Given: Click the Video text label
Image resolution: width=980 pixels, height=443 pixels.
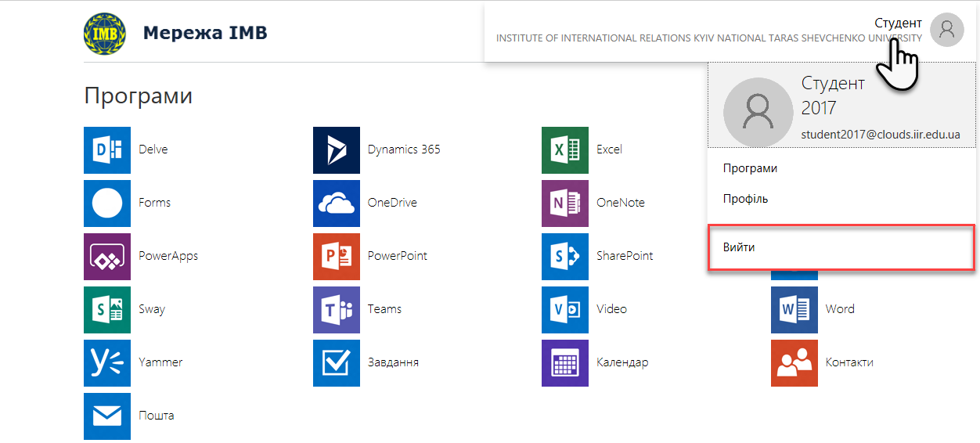Looking at the screenshot, I should tap(611, 309).
